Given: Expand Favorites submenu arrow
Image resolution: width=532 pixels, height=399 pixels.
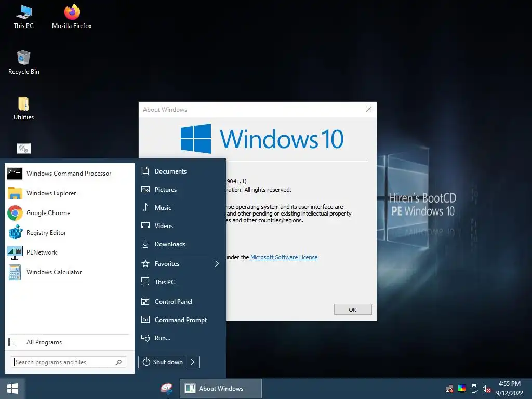Looking at the screenshot, I should [x=217, y=263].
